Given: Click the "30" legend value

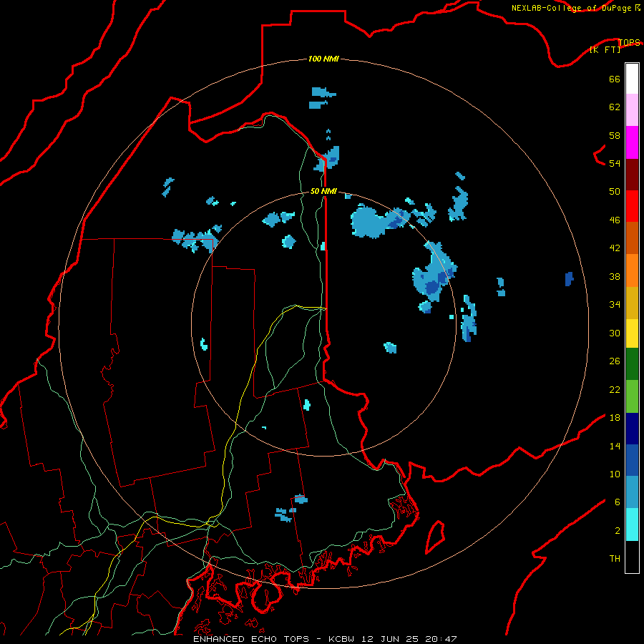Looking at the screenshot, I should (x=615, y=333).
